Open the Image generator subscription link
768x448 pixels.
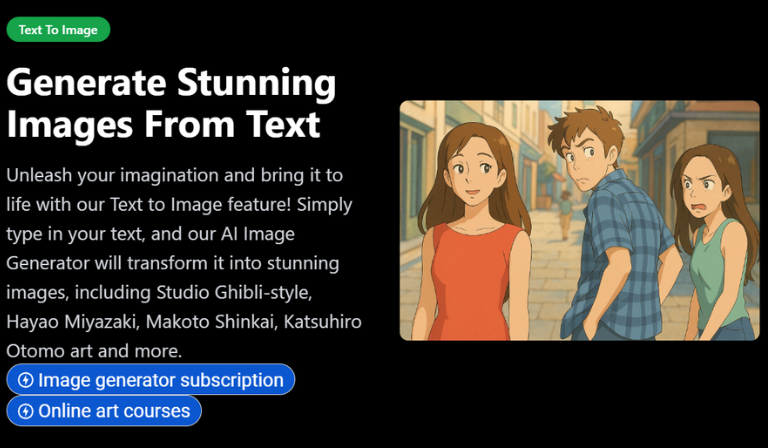pyautogui.click(x=160, y=380)
